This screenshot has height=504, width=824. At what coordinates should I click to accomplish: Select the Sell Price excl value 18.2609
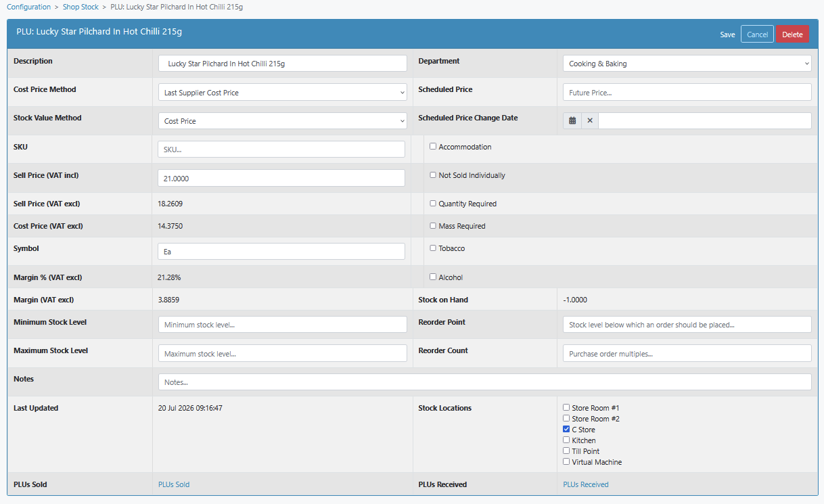tap(170, 204)
